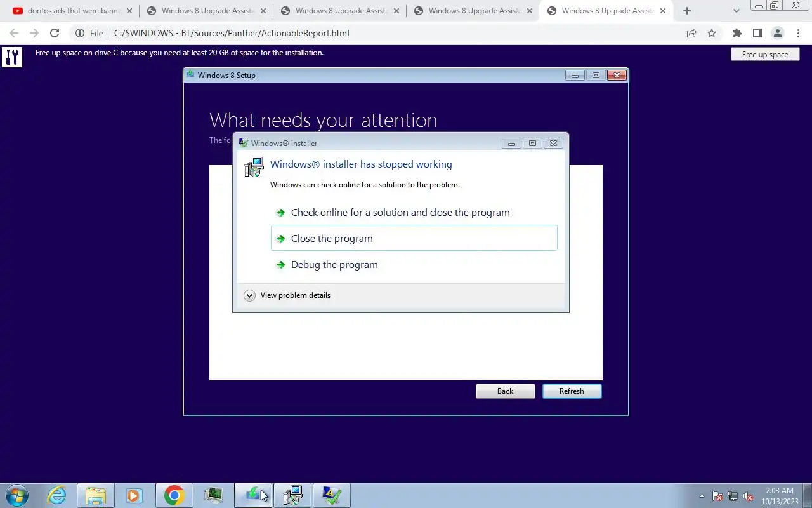The width and height of the screenshot is (812, 508).
Task: Open the Windows Start orb
Action: pos(16,495)
